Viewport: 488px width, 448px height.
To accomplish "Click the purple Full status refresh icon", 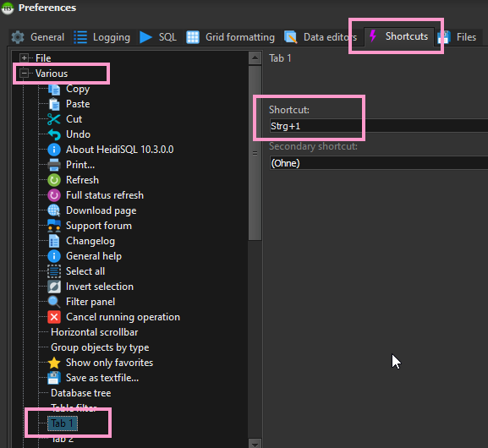I will pos(54,195).
